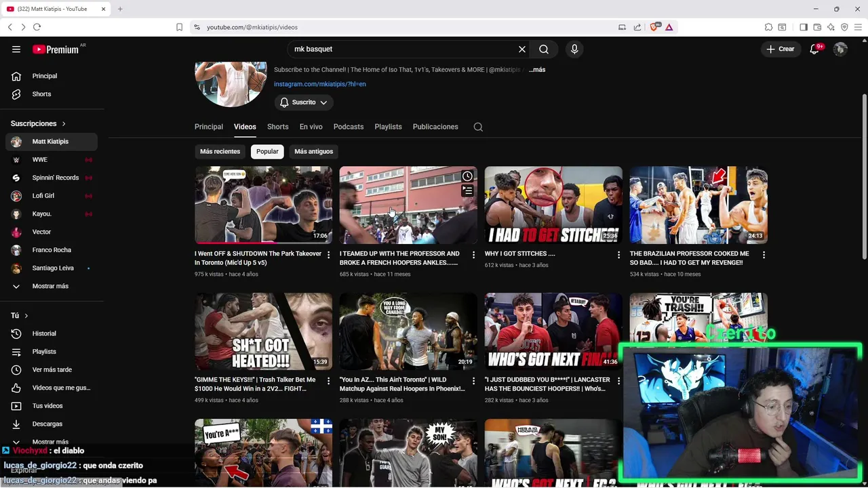Open the Playlists channel tab
This screenshot has height=488, width=868.
(x=388, y=127)
